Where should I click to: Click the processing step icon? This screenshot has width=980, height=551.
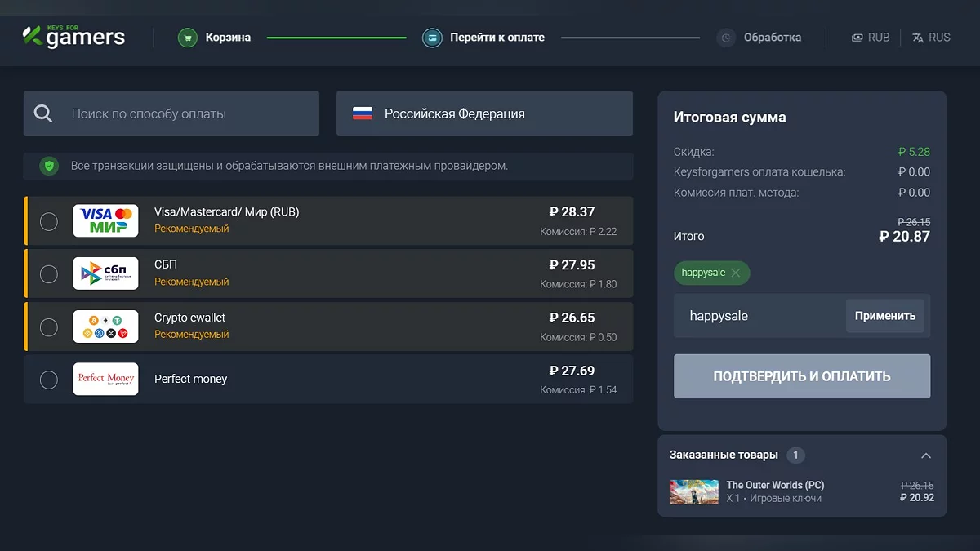(x=726, y=38)
